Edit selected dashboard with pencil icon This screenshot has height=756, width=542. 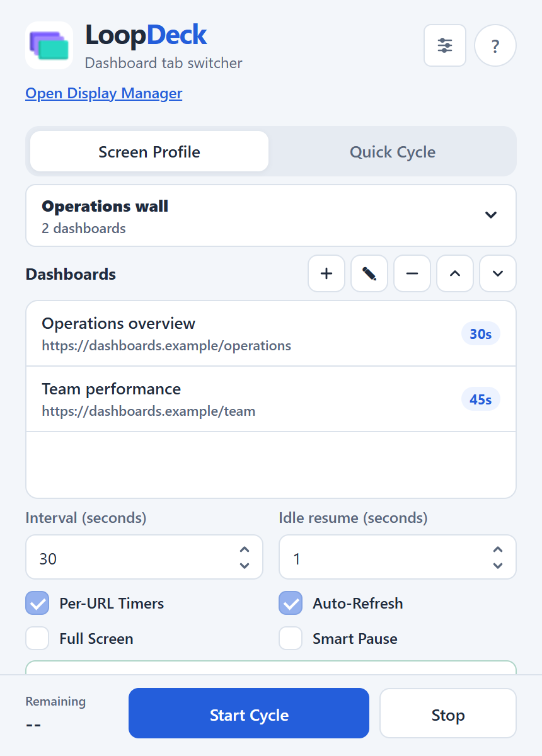tap(369, 273)
